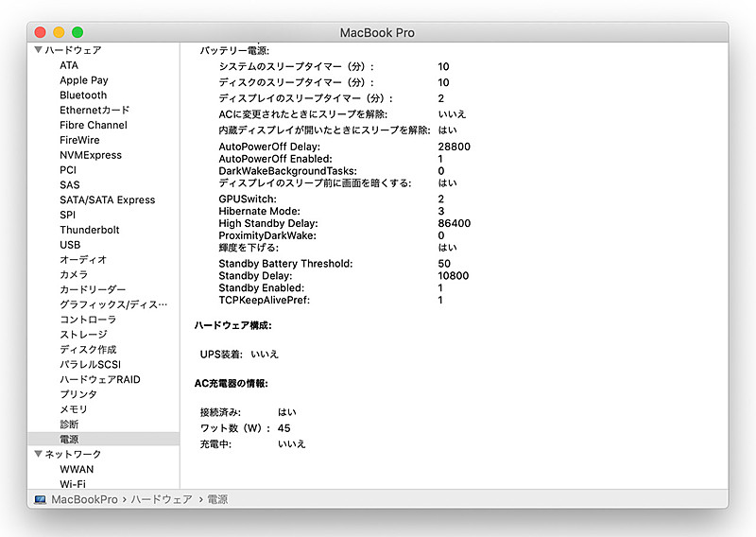This screenshot has height=537, width=756.
Task: Click the Standby Delay value 10800
Action: click(454, 276)
